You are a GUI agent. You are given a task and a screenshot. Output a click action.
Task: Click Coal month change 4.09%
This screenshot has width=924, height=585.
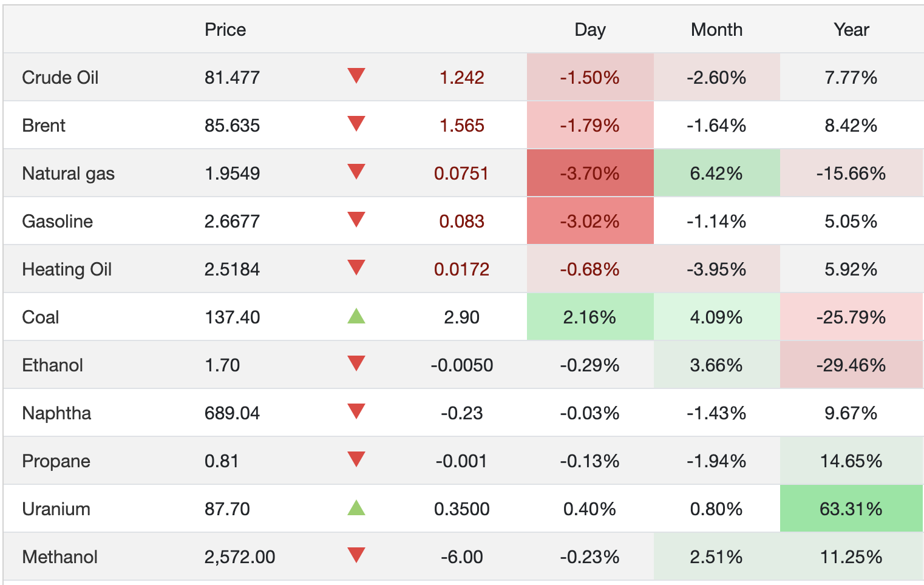tap(716, 317)
